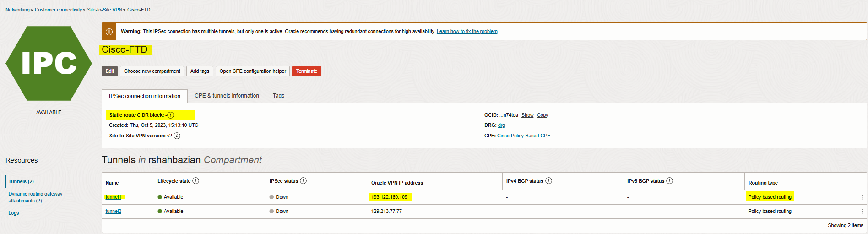The width and height of the screenshot is (868, 234).
Task: Click the Edit button
Action: tap(110, 71)
